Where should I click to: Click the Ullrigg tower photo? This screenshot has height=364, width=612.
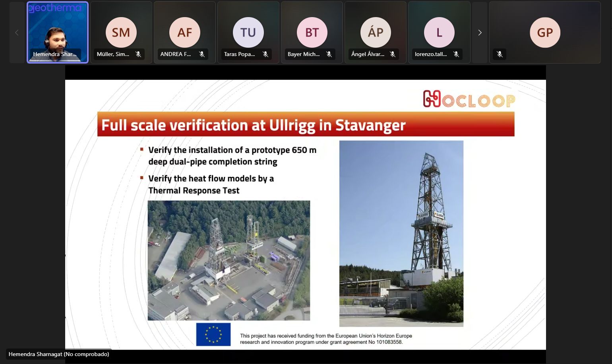pos(401,233)
